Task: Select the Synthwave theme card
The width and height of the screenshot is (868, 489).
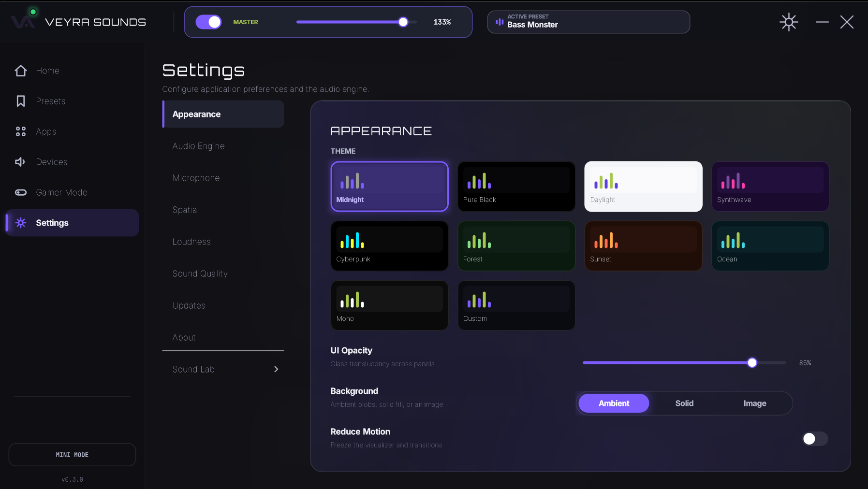Action: point(770,187)
